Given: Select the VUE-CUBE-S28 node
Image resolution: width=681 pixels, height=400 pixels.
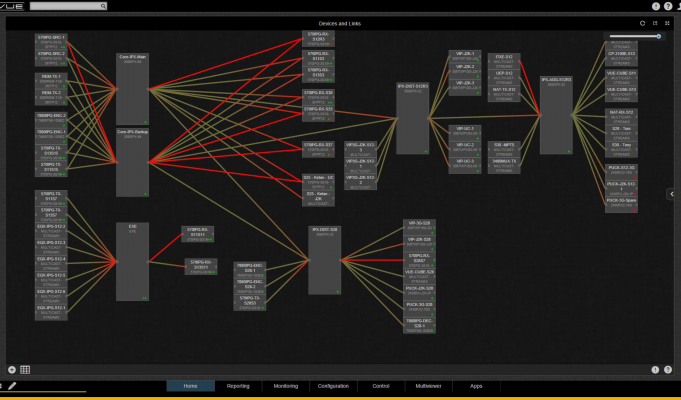Looking at the screenshot, I should [x=419, y=276].
